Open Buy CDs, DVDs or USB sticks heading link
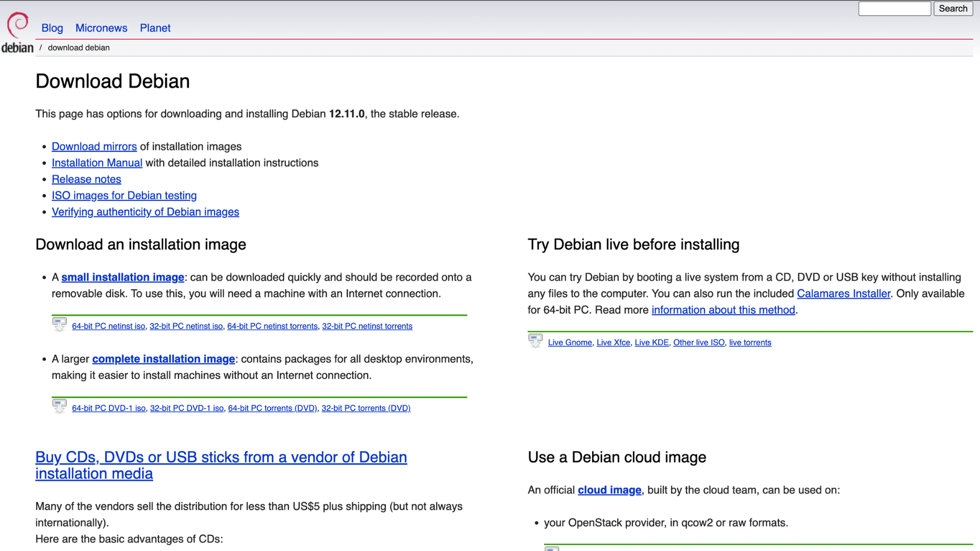Image resolution: width=980 pixels, height=551 pixels. click(221, 465)
